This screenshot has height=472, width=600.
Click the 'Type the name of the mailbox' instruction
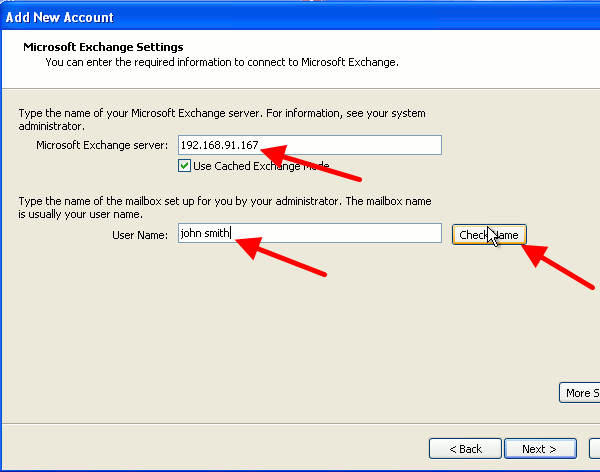(x=225, y=207)
